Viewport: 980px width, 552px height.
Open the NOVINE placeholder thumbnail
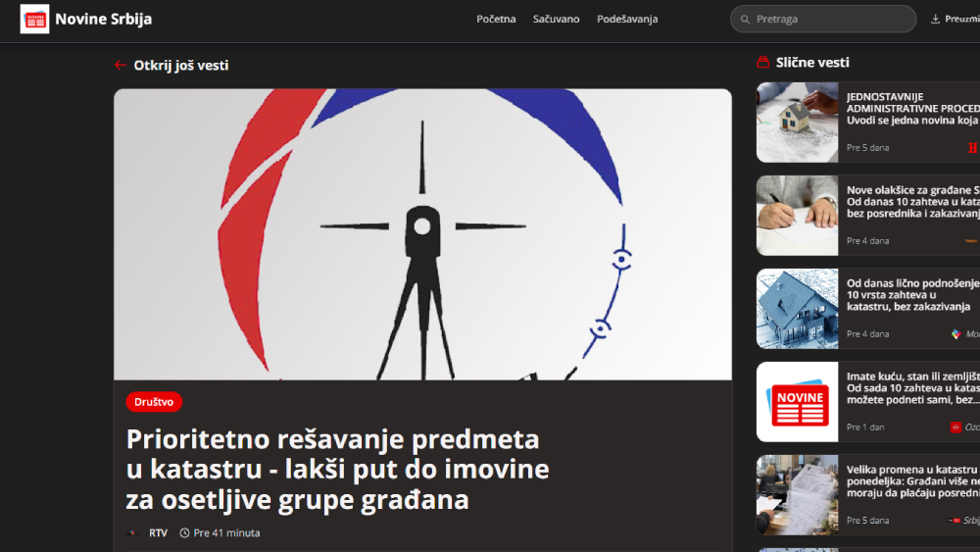pyautogui.click(x=797, y=402)
